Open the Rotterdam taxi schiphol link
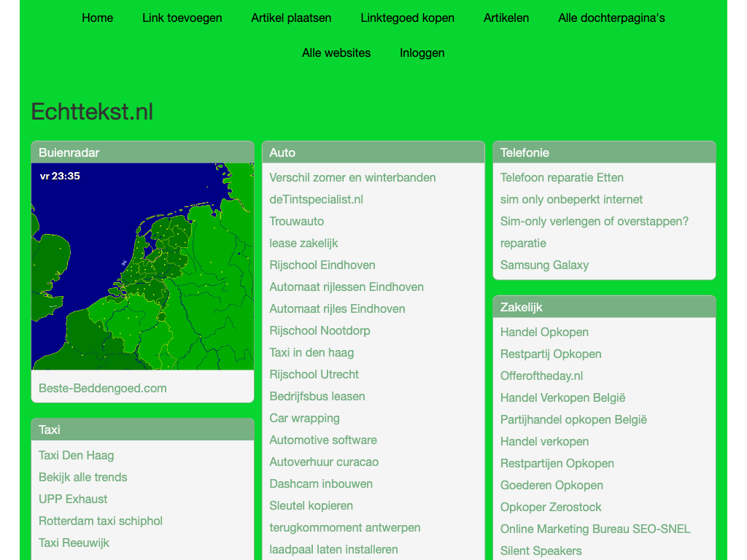Viewport: 747px width, 560px height. 101,521
